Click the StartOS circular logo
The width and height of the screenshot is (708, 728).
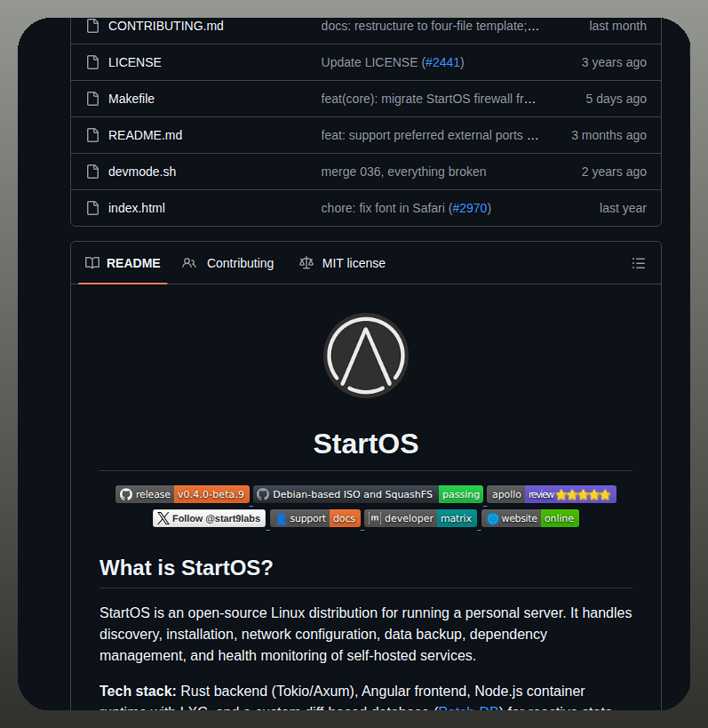(x=366, y=356)
